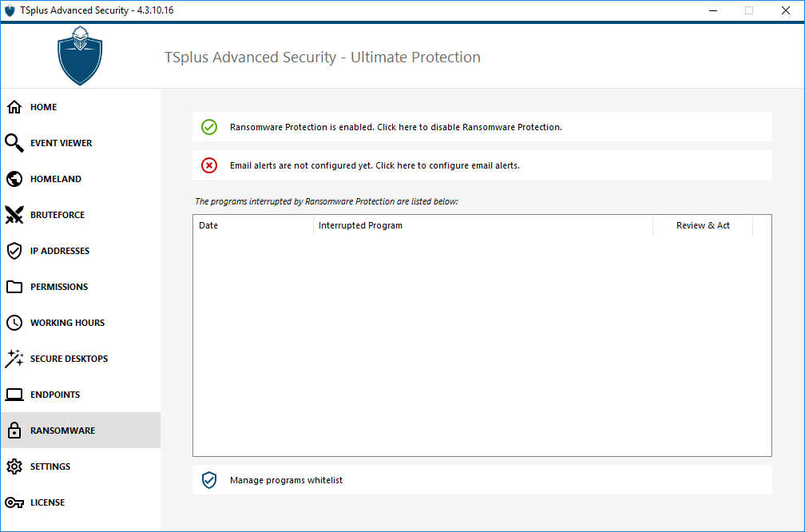This screenshot has width=805, height=532.
Task: Configure email alerts link text
Action: coord(375,165)
